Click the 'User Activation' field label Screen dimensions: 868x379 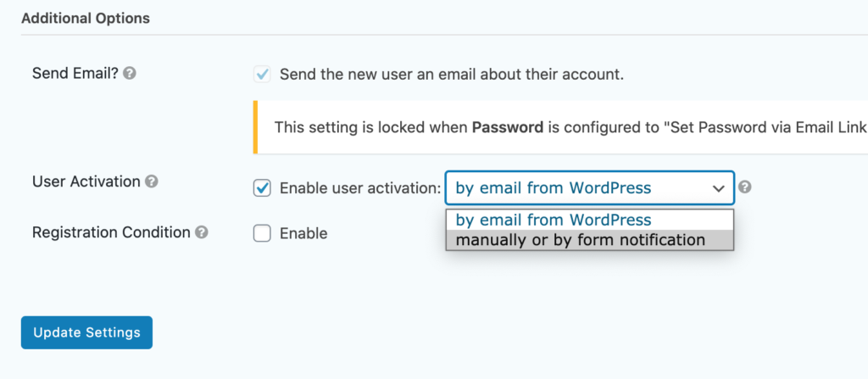(x=86, y=181)
